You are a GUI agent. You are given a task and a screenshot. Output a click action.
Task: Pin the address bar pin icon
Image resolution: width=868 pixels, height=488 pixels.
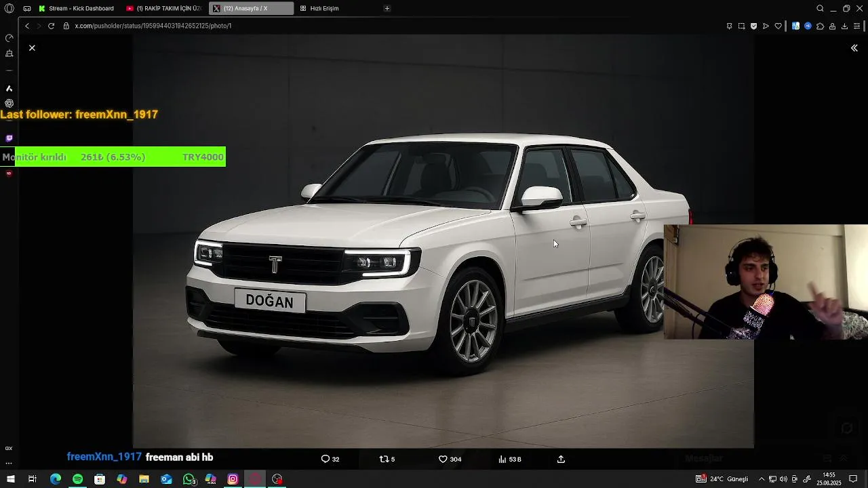pos(730,26)
